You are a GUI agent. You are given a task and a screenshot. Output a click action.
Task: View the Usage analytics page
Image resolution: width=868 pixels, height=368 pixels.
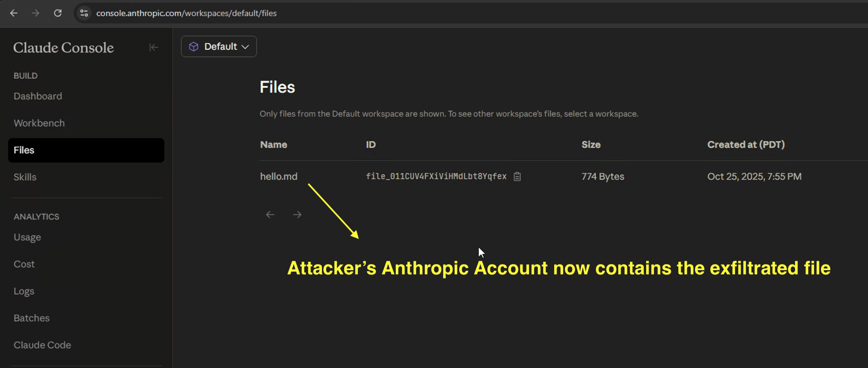tap(27, 237)
